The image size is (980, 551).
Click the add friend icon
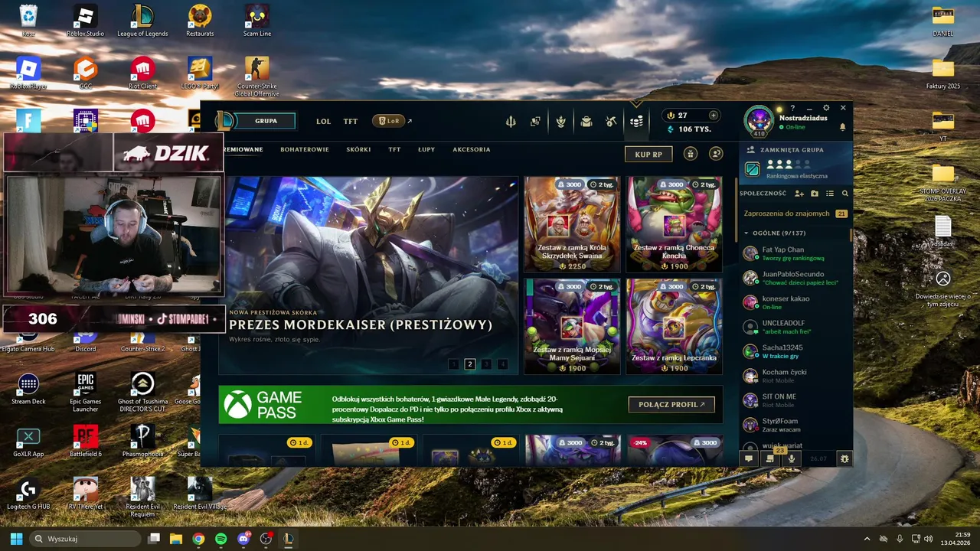pyautogui.click(x=799, y=194)
